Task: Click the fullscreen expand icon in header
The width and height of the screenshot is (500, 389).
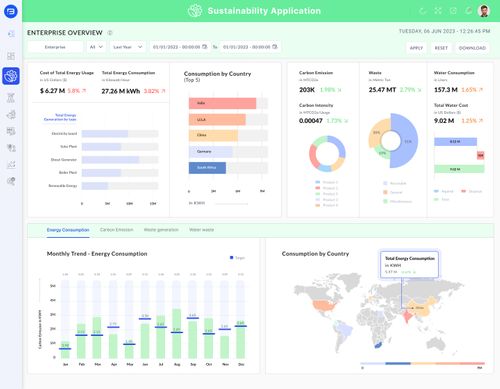Action: pyautogui.click(x=438, y=11)
